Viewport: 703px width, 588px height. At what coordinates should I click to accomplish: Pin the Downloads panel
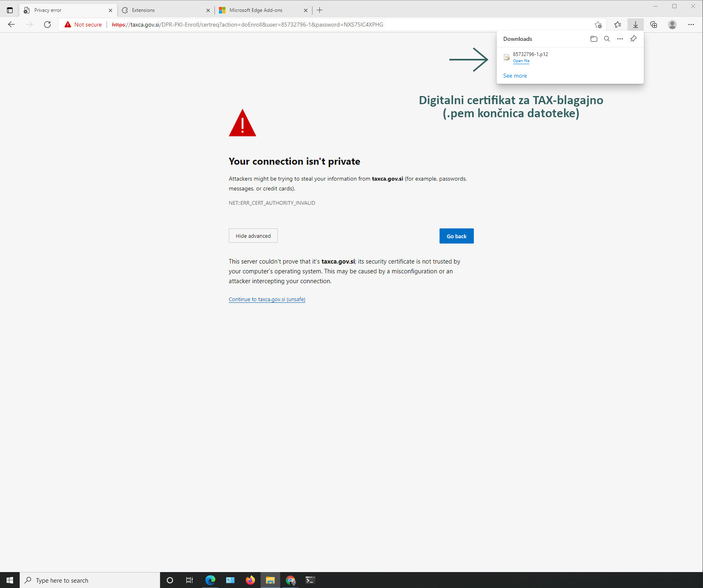[x=633, y=39]
